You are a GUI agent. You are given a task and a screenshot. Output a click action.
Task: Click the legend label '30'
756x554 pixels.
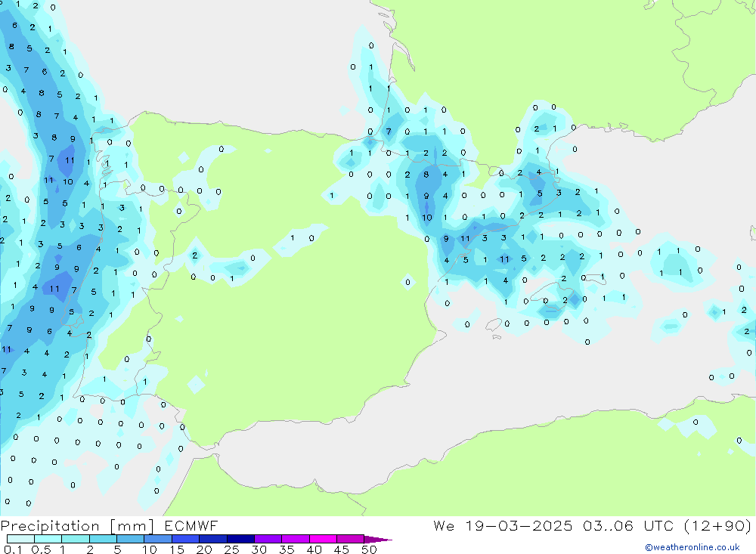click(259, 549)
